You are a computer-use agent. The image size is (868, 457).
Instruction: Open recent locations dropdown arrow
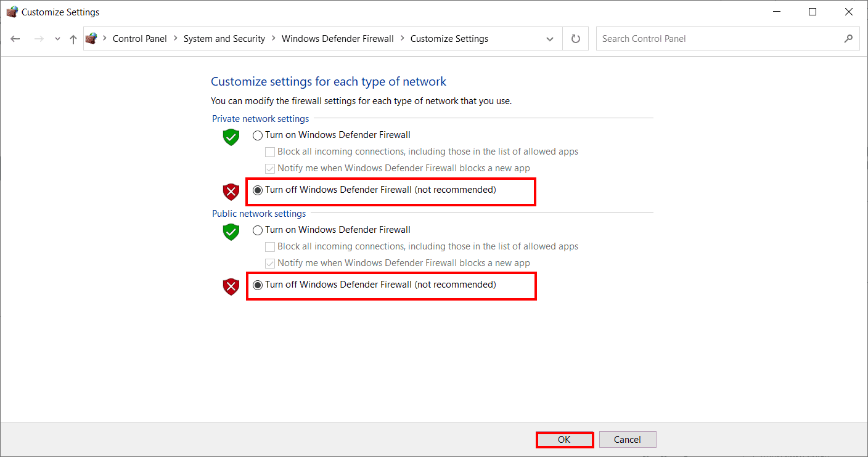tap(57, 39)
